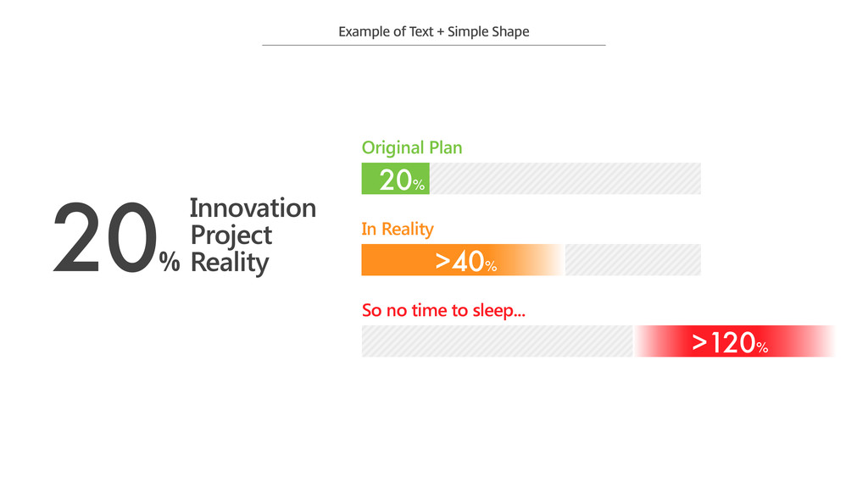Select the word "Project" in the gray heading
Viewport: 868px width, 488px height.
pyautogui.click(x=231, y=235)
